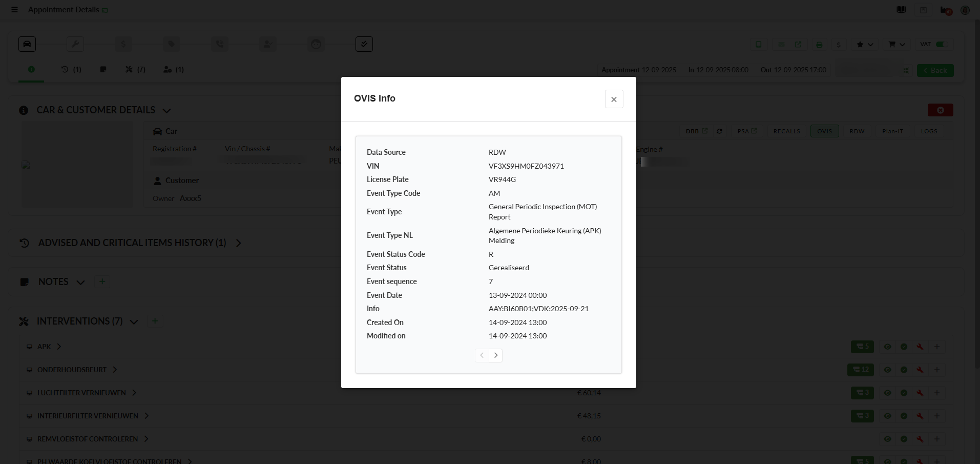Click red wrench for APK row
The width and height of the screenshot is (980, 464).
920,347
